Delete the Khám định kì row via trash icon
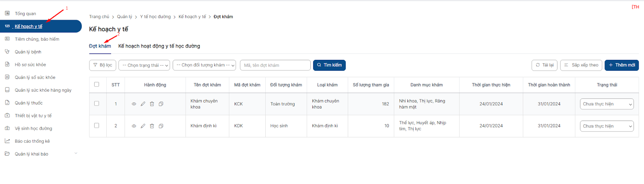 [x=152, y=126]
